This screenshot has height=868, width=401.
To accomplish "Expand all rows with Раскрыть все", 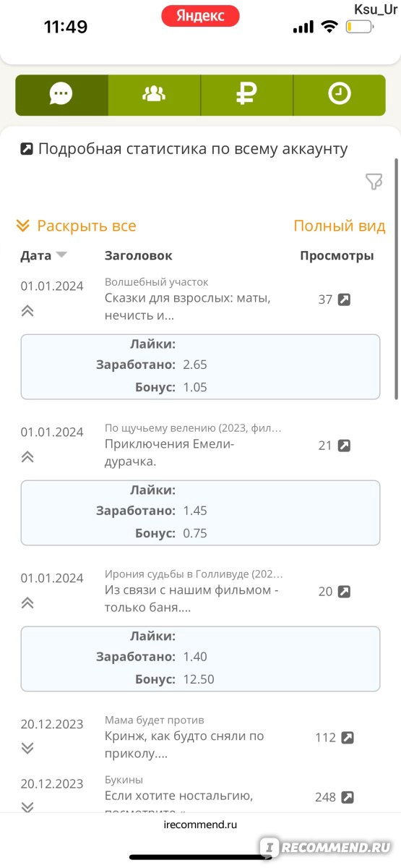I will pyautogui.click(x=76, y=226).
